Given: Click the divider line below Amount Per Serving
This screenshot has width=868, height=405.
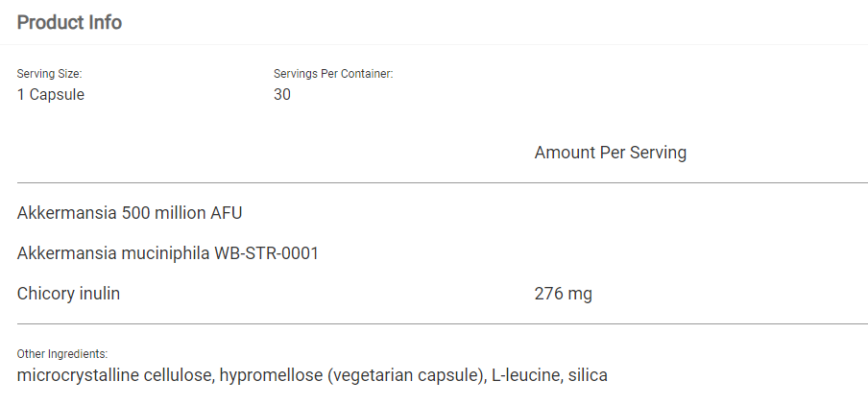Looking at the screenshot, I should click(442, 182).
